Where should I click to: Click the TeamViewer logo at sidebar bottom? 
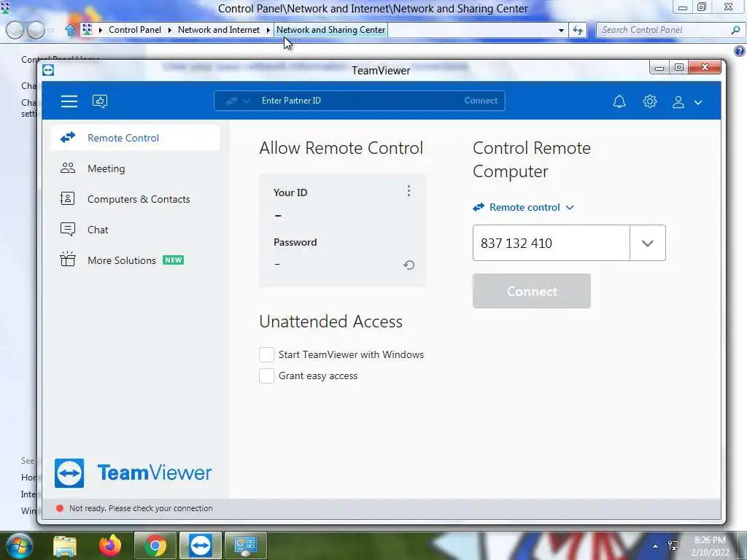133,472
